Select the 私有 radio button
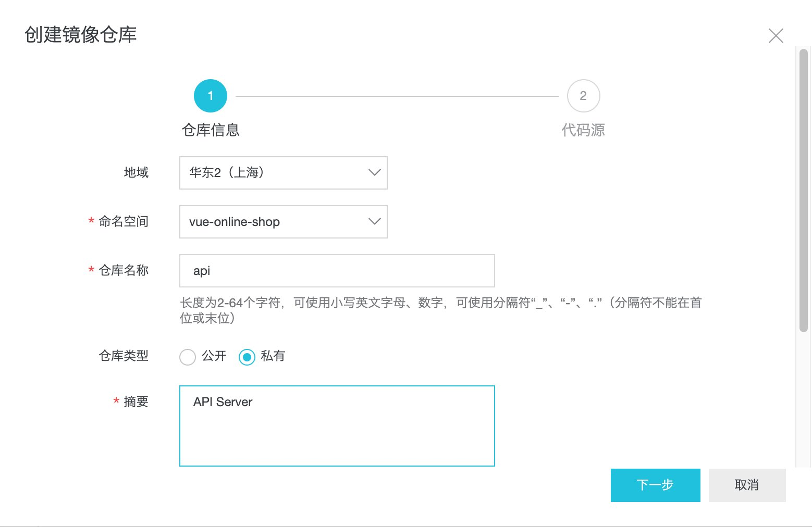 coord(247,357)
